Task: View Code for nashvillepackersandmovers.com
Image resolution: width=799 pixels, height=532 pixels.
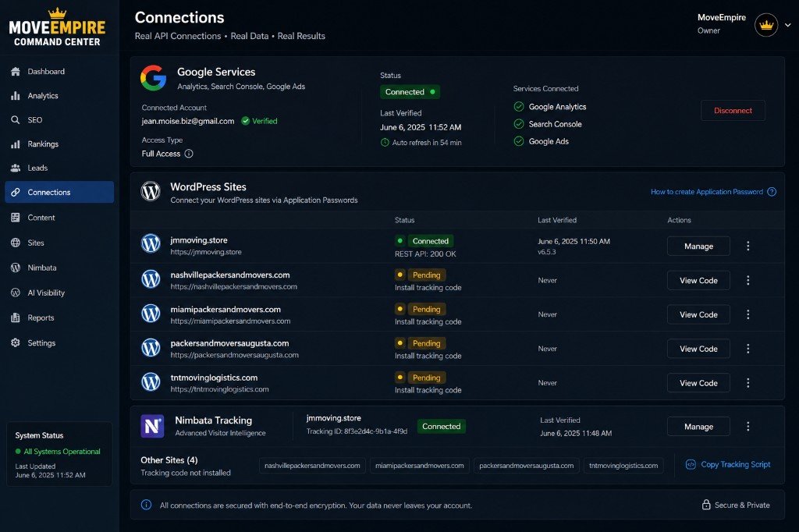Action: tap(698, 280)
